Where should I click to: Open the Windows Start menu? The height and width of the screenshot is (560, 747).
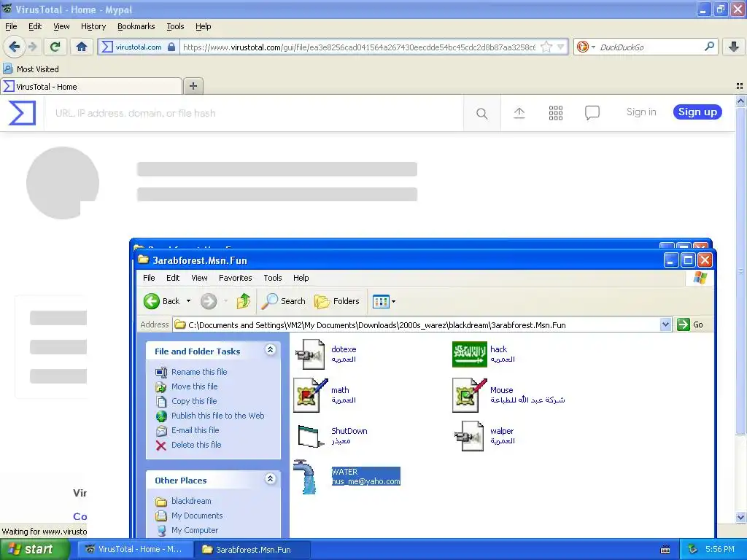[x=35, y=549]
